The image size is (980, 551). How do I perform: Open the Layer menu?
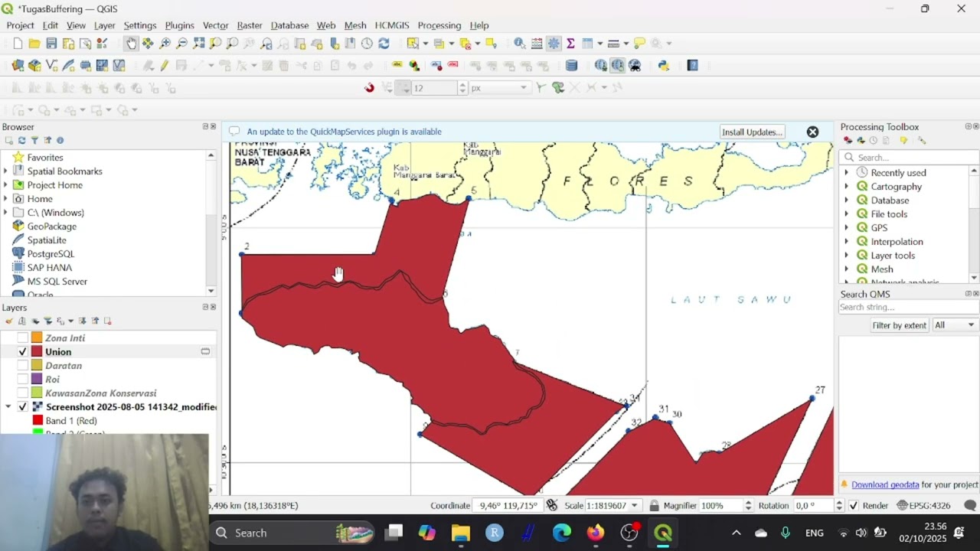coord(104,25)
